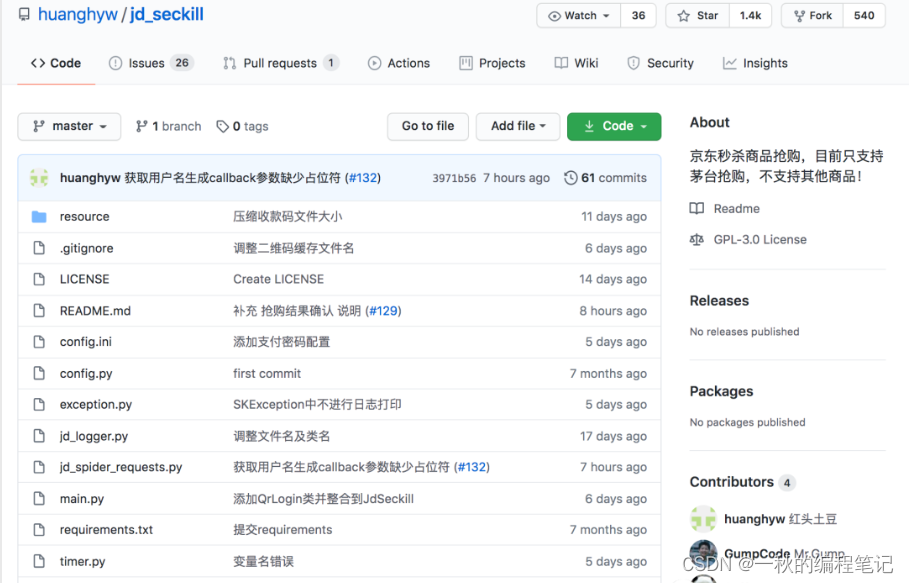Click the Go to file button
The width and height of the screenshot is (909, 583).
(428, 126)
